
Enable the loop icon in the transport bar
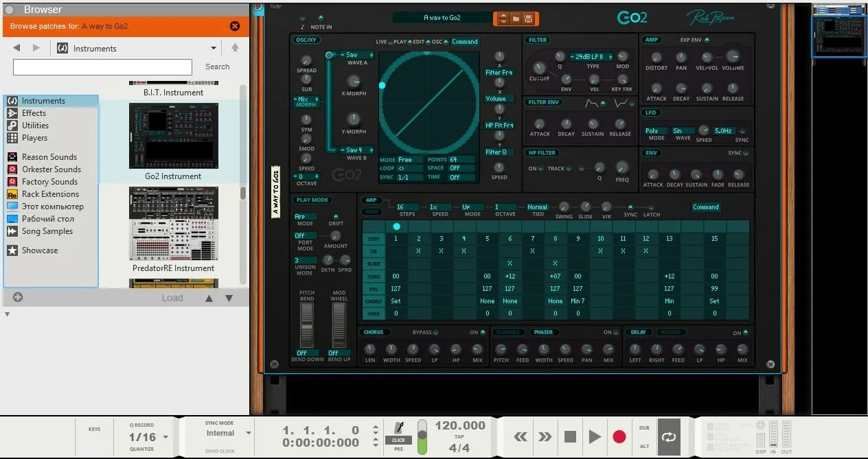click(x=668, y=436)
